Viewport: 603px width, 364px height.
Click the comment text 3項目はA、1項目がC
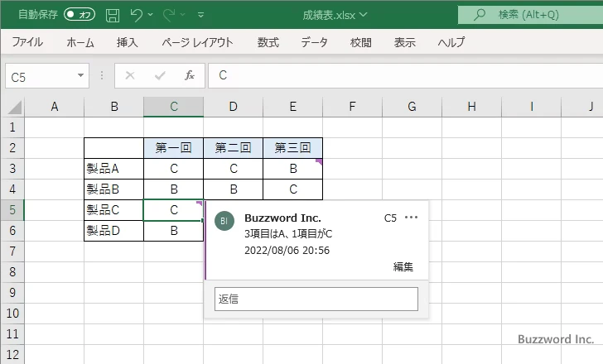click(x=288, y=234)
